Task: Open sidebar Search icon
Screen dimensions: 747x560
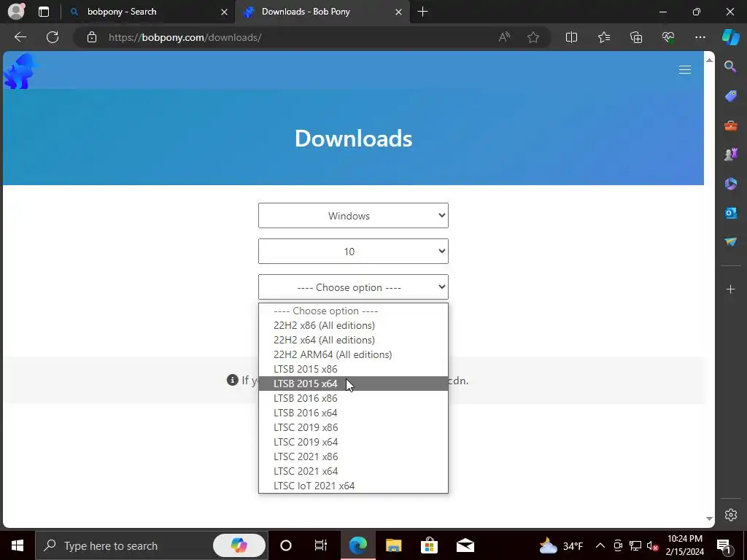Action: pos(730,66)
